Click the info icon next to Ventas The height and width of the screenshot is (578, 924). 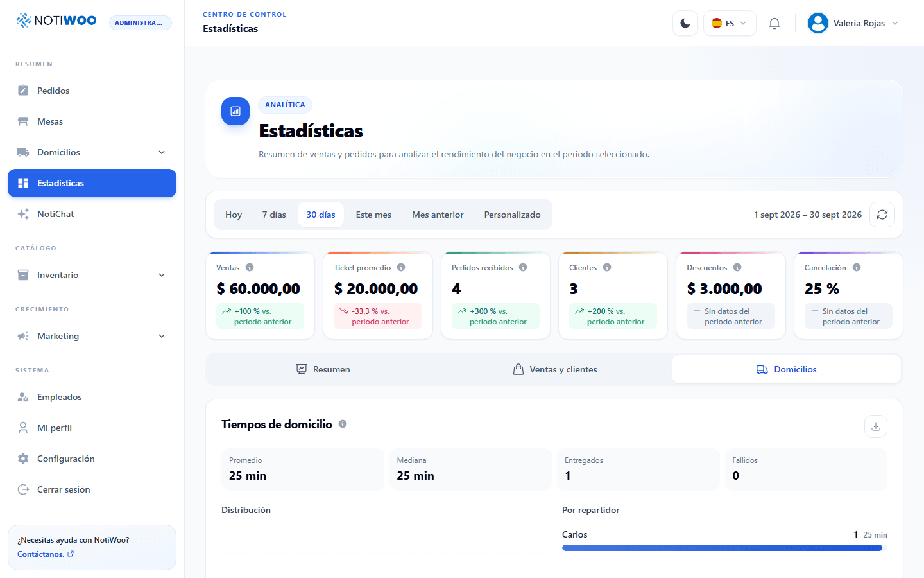click(250, 267)
